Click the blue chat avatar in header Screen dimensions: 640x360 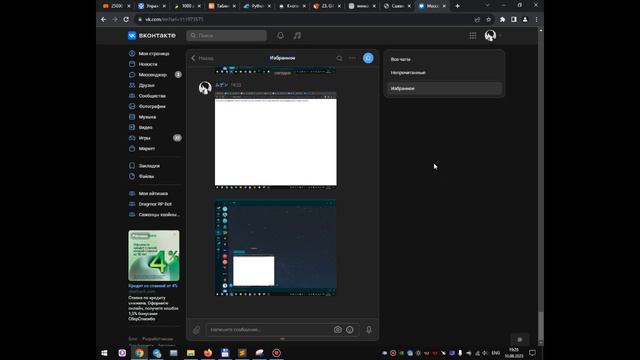(368, 58)
